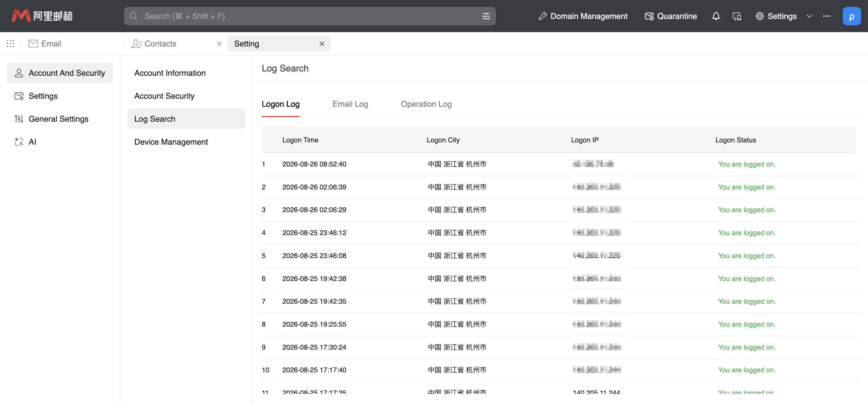Screen dimensions: 868x403
Task: Select Account And Security category
Action: [60, 73]
